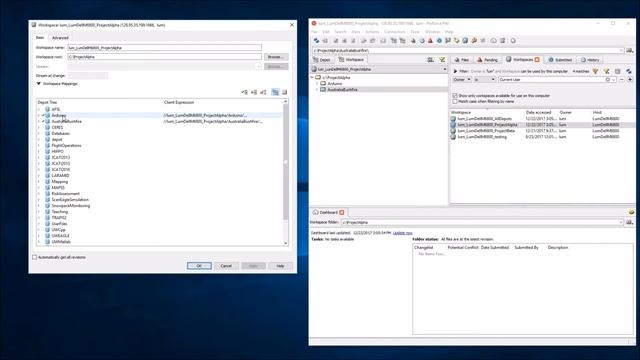Switch mappings to text view icon
640x360 pixels.
pyautogui.click(x=284, y=92)
